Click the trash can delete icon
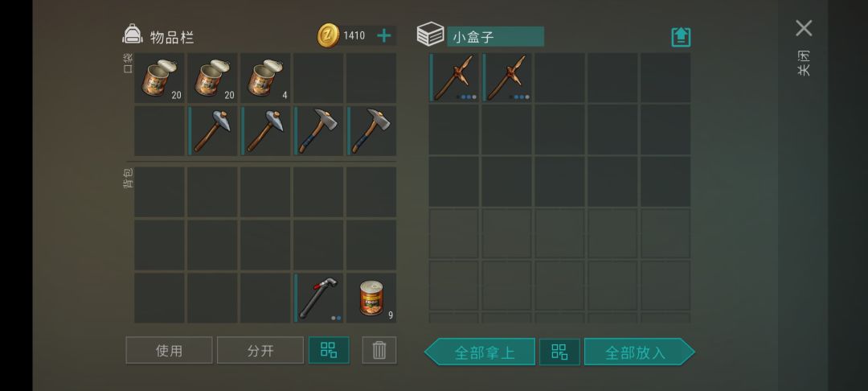 tap(379, 350)
